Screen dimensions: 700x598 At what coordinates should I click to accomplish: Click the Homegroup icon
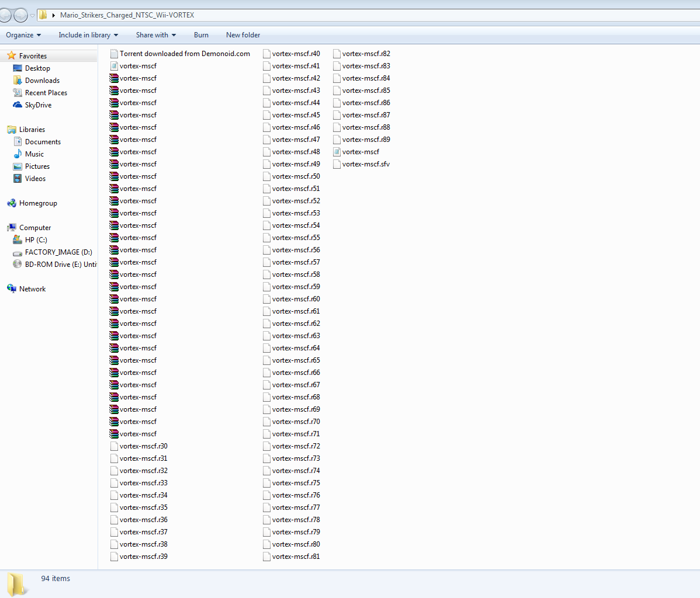point(12,203)
